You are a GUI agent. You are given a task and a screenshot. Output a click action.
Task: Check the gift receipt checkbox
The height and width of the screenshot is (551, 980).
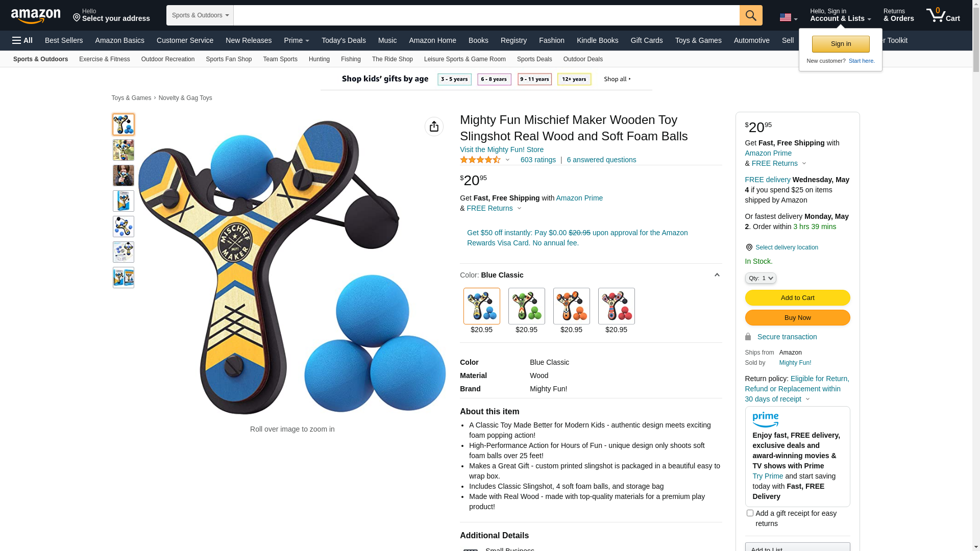pos(750,513)
